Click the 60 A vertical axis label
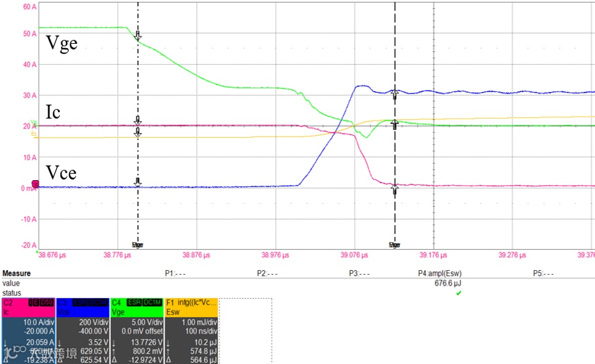 30,7
